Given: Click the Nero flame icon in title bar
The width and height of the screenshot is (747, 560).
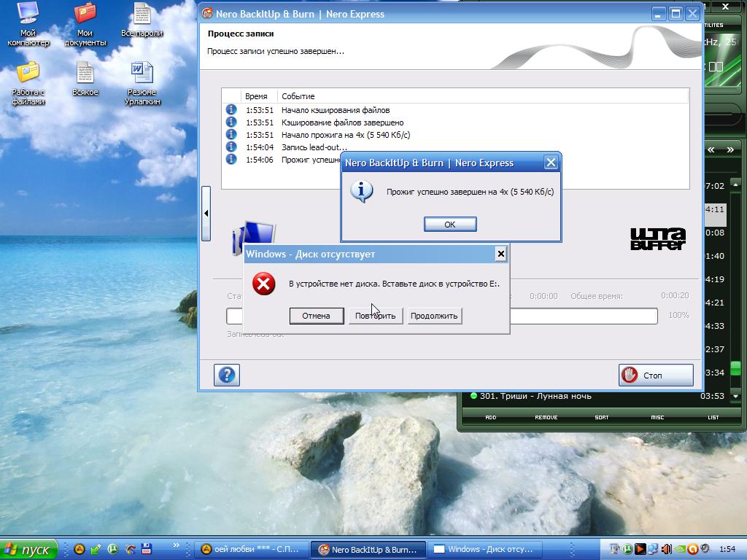Looking at the screenshot, I should [206, 13].
